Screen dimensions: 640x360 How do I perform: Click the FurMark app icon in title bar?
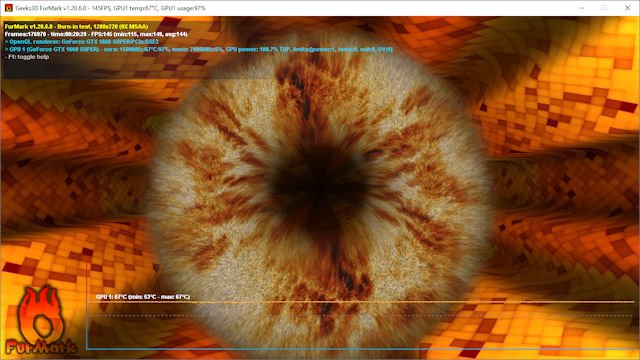[9, 8]
